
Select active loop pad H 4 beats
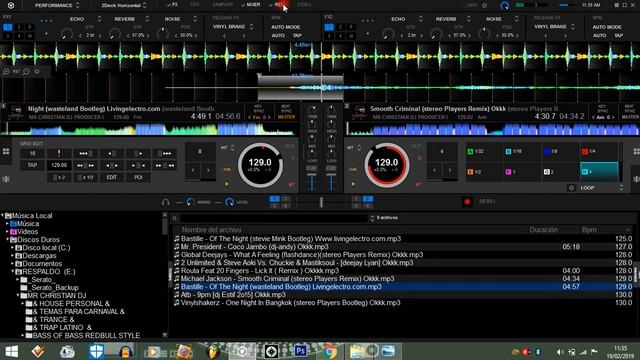pos(599,172)
